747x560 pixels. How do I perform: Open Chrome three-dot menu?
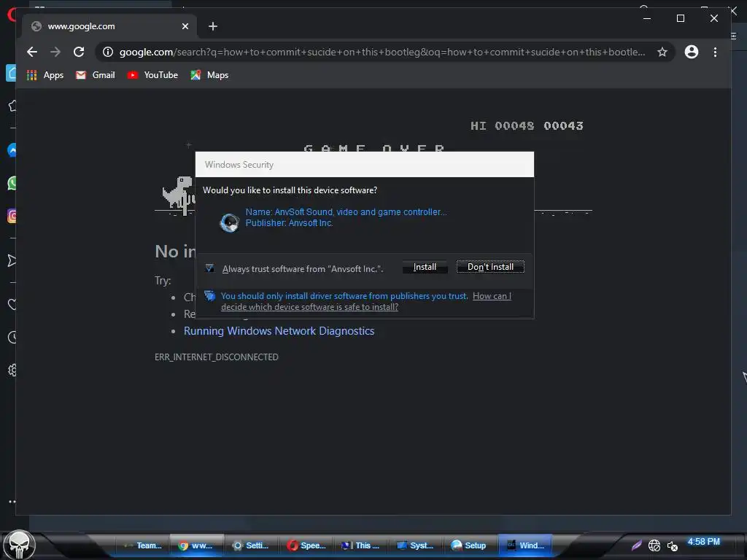coord(715,52)
